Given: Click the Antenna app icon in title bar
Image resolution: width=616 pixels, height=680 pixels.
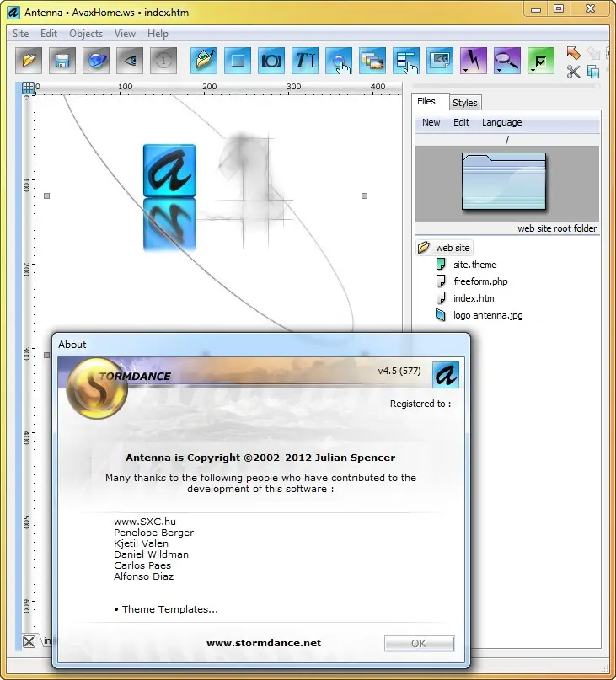Looking at the screenshot, I should pyautogui.click(x=13, y=12).
